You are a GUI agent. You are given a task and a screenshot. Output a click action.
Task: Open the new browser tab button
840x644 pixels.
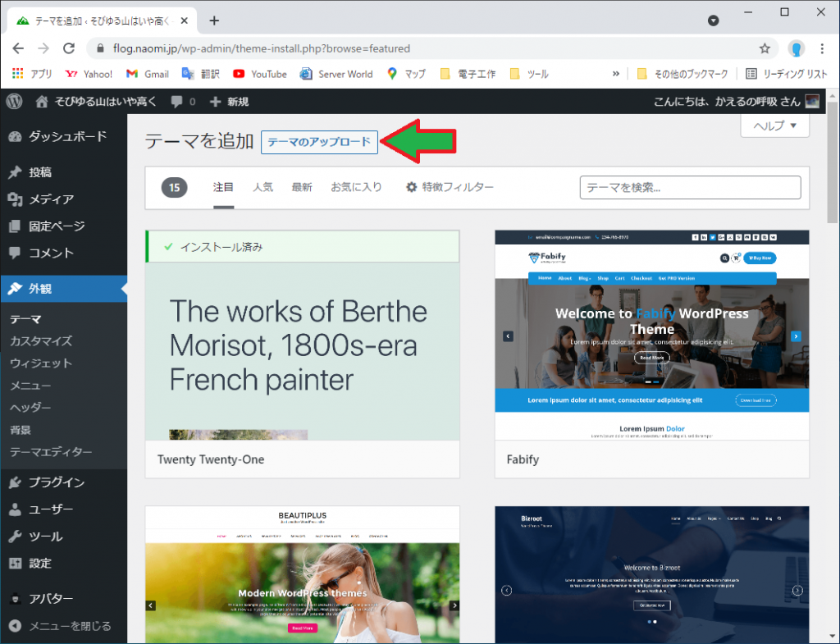click(x=214, y=21)
